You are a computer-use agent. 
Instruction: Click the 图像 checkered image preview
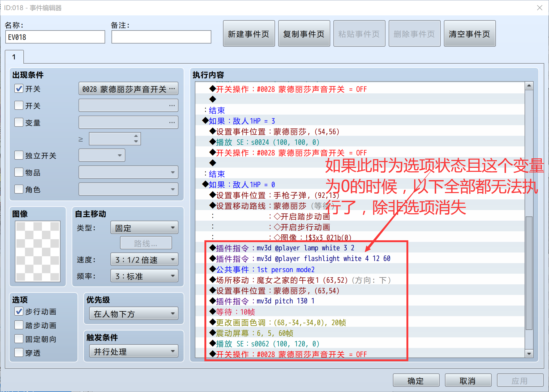38,251
